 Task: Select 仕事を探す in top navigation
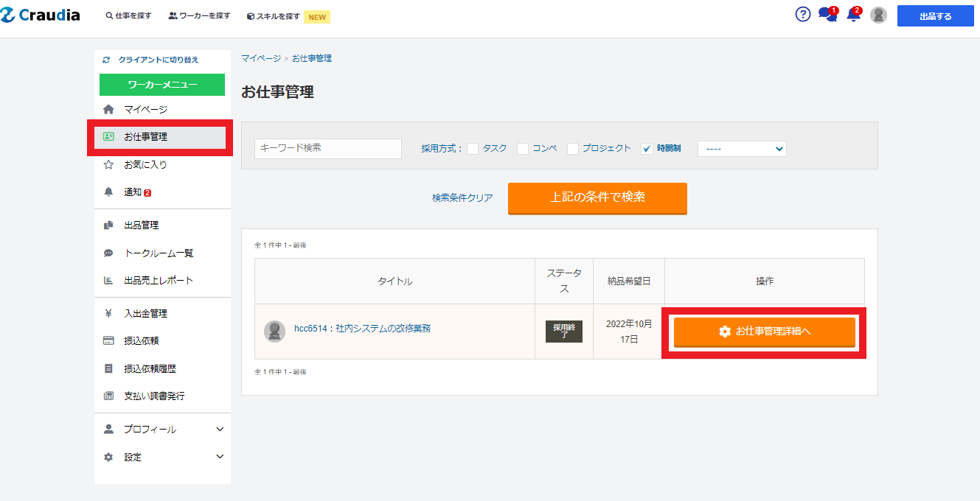pos(128,16)
